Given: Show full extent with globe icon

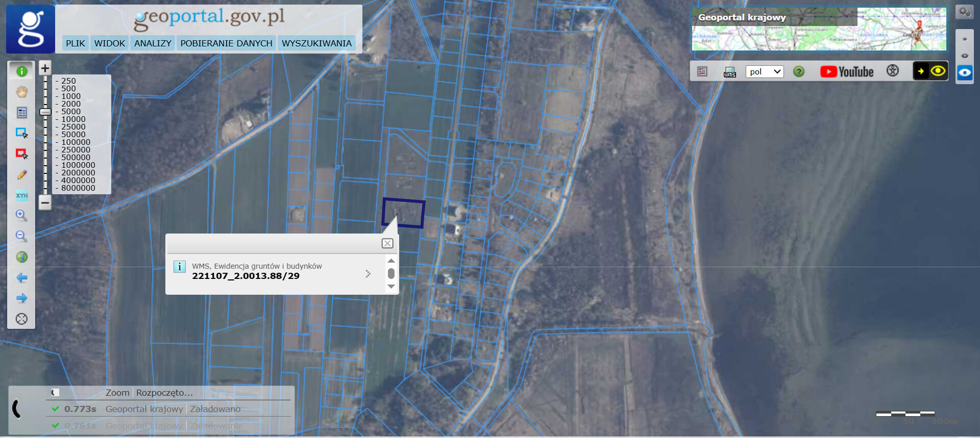Looking at the screenshot, I should coord(21,257).
